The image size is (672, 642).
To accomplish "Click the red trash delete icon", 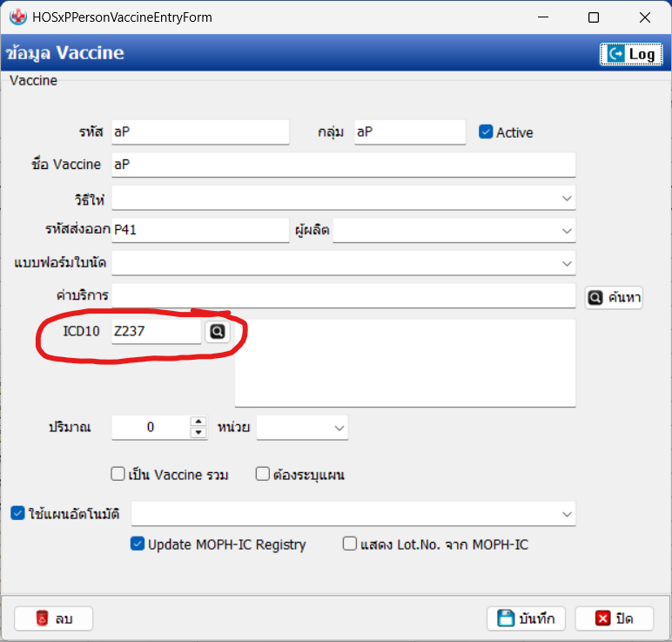I will click(x=42, y=618).
